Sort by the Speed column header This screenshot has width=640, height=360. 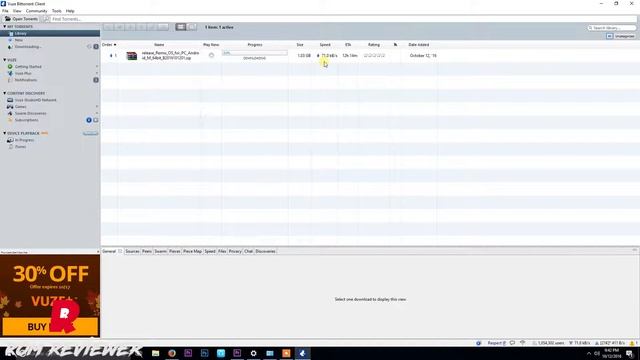[x=325, y=44]
